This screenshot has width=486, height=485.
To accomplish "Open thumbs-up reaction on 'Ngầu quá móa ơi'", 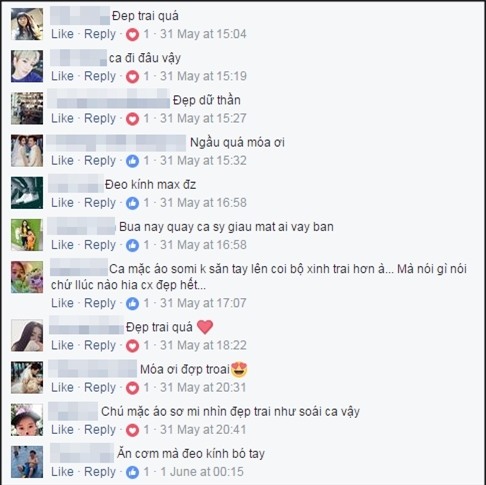I will (132, 161).
